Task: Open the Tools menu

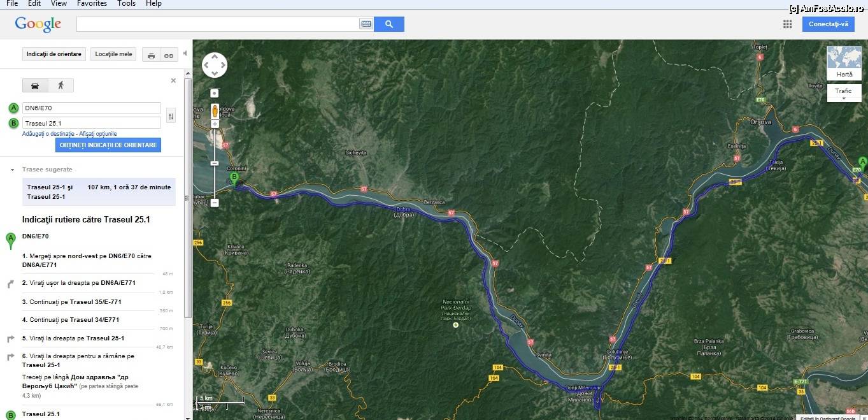Action: (126, 4)
